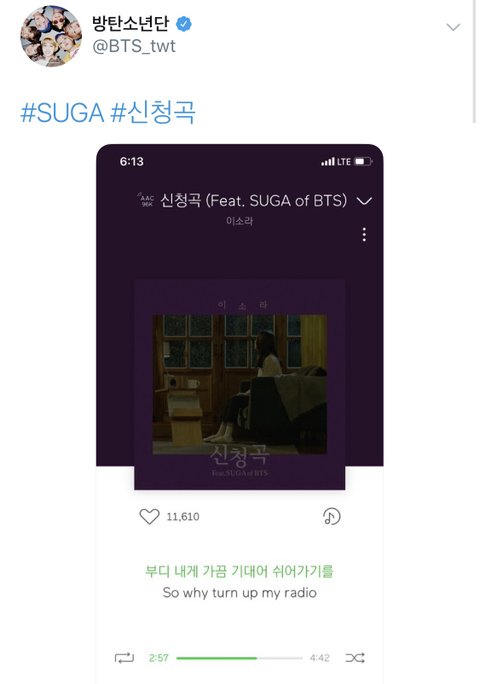Viewport: 480px width, 684px height.
Task: Tap the 11,610 likes count
Action: pyautogui.click(x=183, y=517)
